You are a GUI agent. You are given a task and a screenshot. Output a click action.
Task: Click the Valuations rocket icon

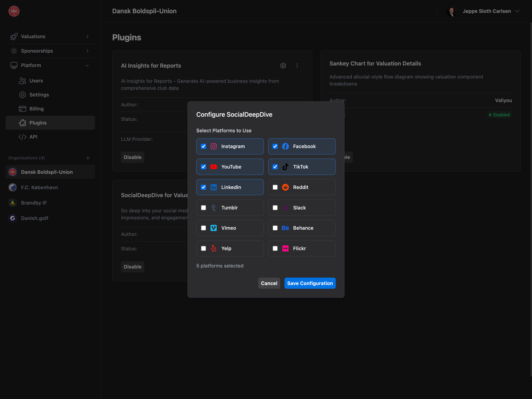(14, 36)
